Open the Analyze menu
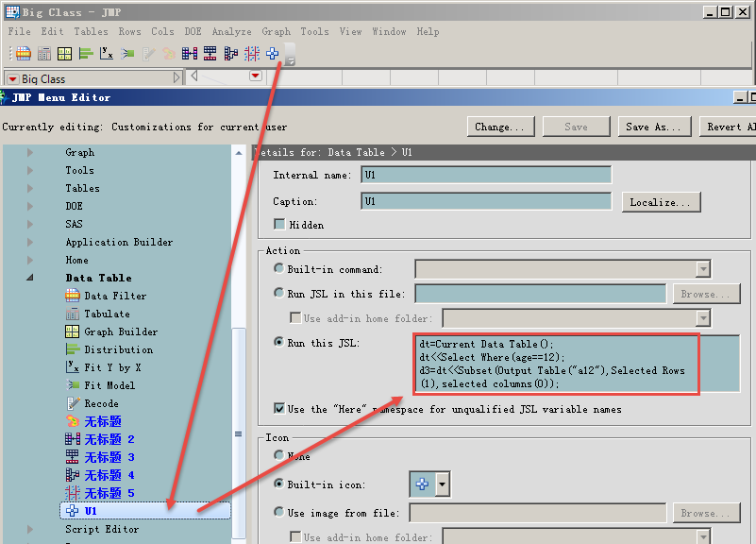This screenshot has width=756, height=544. coord(231,31)
